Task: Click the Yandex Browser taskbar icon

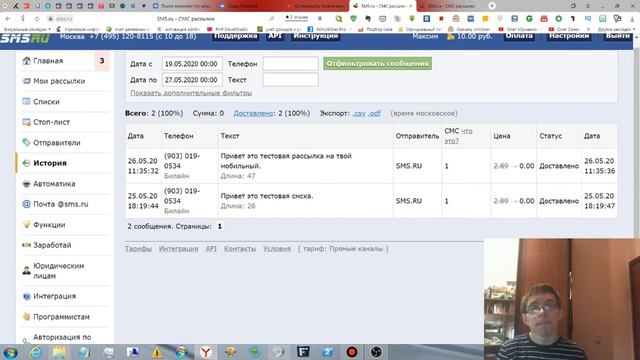Action: click(206, 352)
